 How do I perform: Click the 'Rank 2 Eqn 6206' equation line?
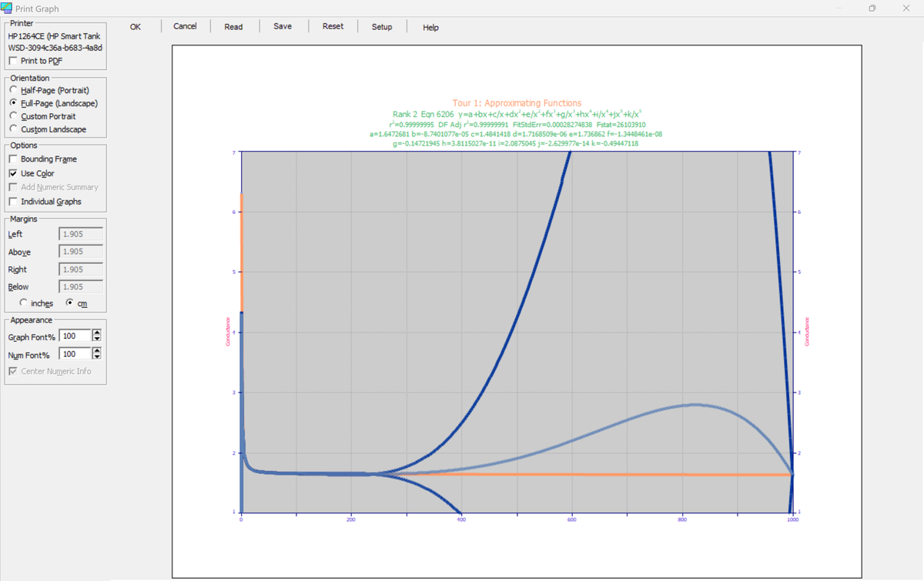pos(517,114)
